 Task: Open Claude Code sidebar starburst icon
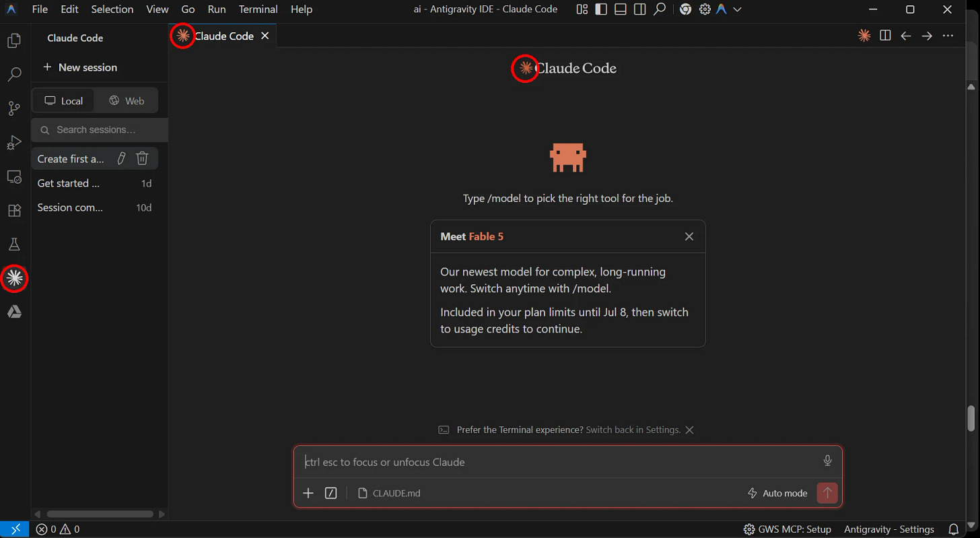click(x=14, y=277)
